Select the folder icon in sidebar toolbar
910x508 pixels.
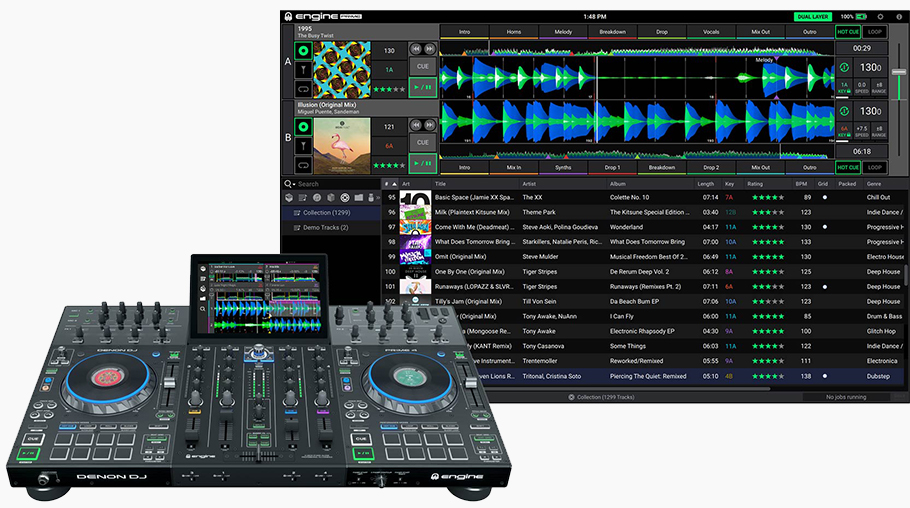[x=359, y=198]
